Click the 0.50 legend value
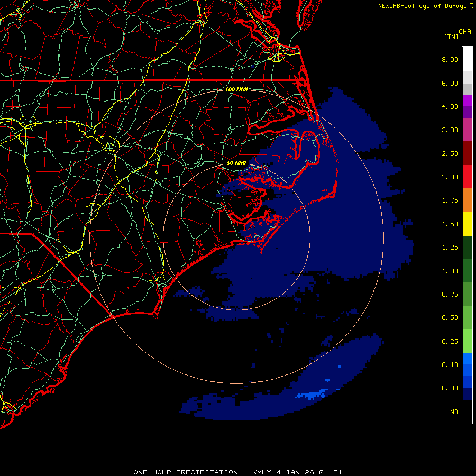This screenshot has height=476, width=476. [450, 318]
